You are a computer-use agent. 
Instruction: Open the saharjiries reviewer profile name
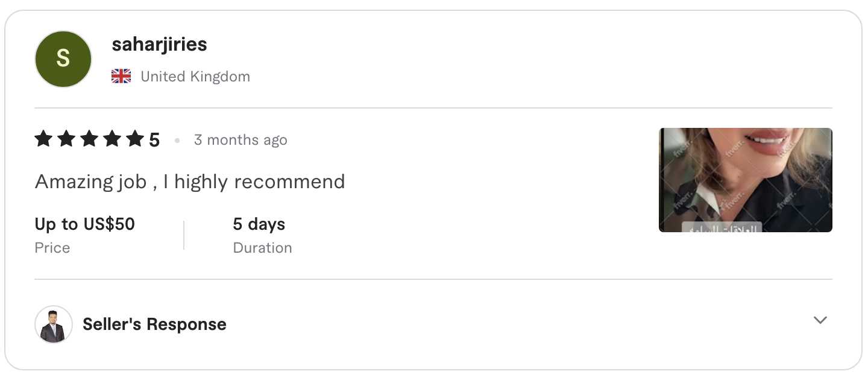[159, 44]
